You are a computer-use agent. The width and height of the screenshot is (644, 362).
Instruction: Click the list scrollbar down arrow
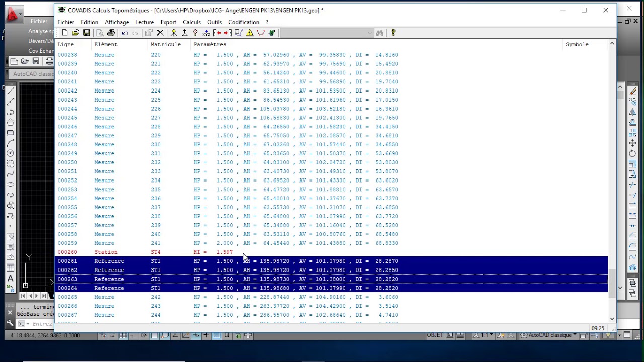pos(612,318)
